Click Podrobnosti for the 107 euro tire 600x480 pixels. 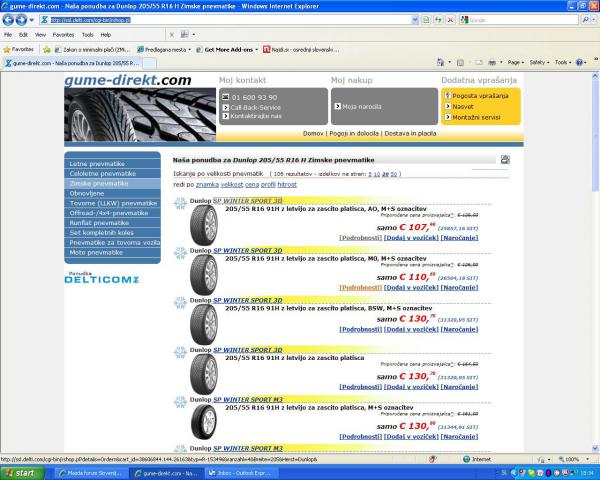(360, 238)
